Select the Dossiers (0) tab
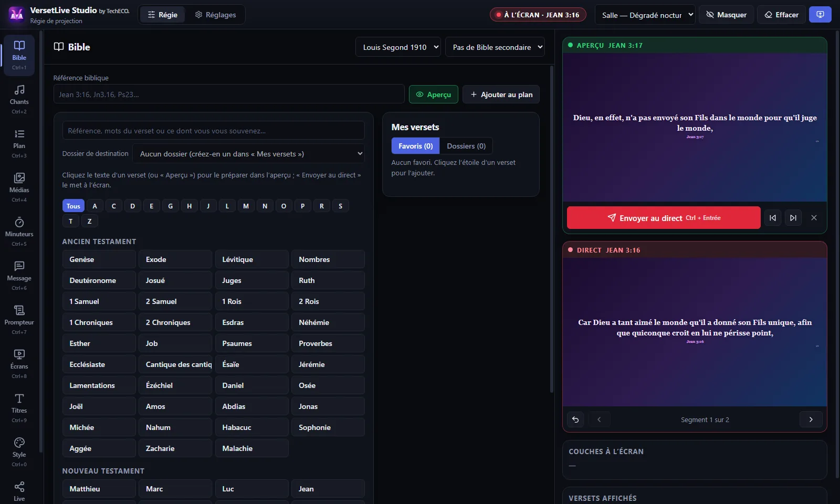 tap(466, 146)
